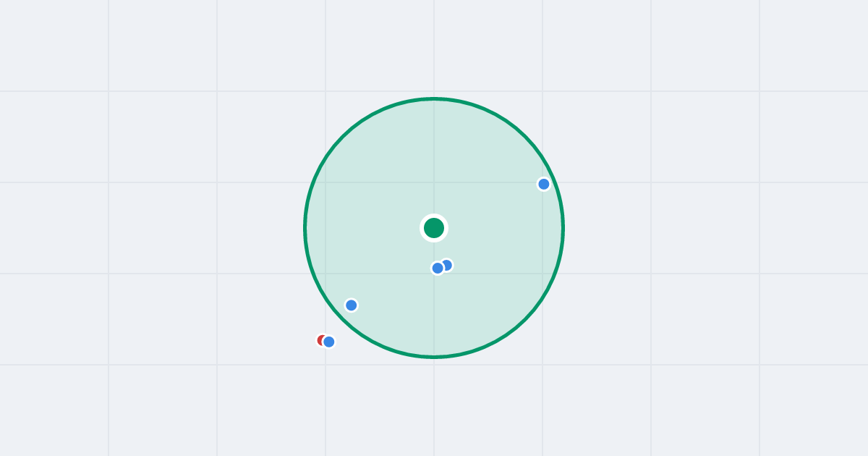The image size is (868, 456).
Task: Pick the blue dot partly hidden behind the one below center
Action: click(x=447, y=265)
